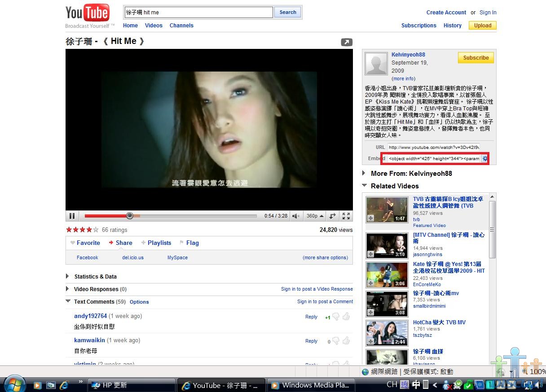Viewport: 546px width, 392px height.
Task: Launch Windows Media Player from Quick Launch
Action: (38, 385)
